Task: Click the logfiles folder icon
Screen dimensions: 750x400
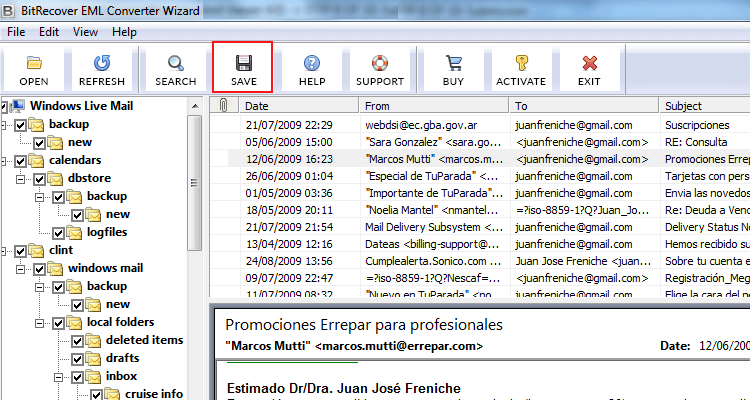Action: pos(75,232)
